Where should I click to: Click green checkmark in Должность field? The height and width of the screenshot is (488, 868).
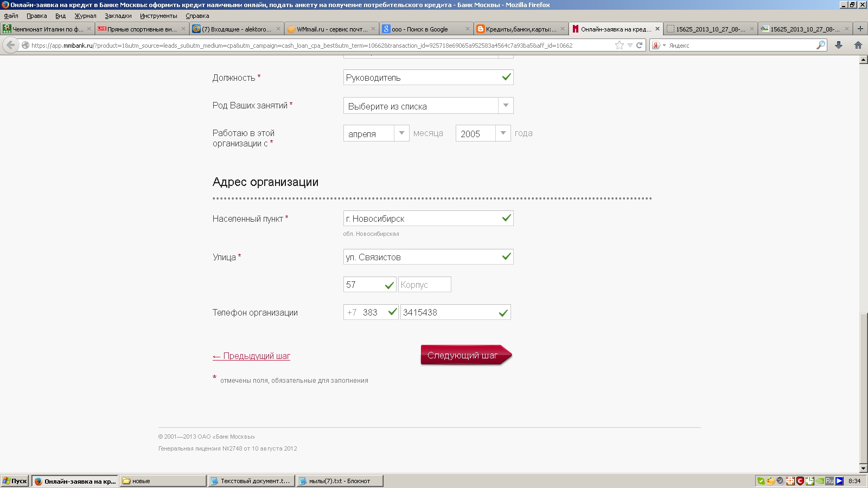(x=506, y=77)
